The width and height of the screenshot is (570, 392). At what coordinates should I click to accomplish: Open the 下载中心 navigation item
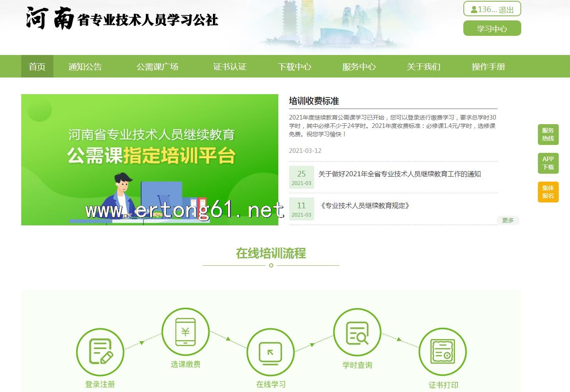click(295, 67)
